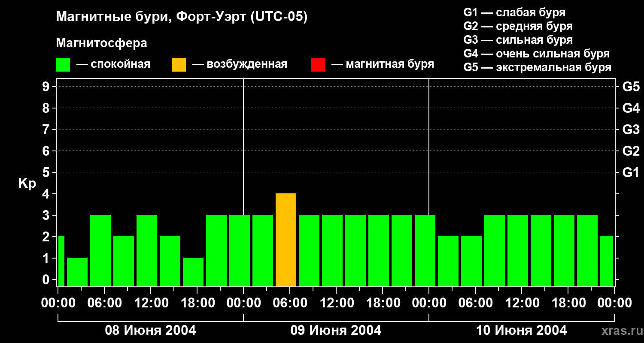Click the 'G4 — очень сильная буря' legend line
644x343 pixels.
tap(537, 54)
